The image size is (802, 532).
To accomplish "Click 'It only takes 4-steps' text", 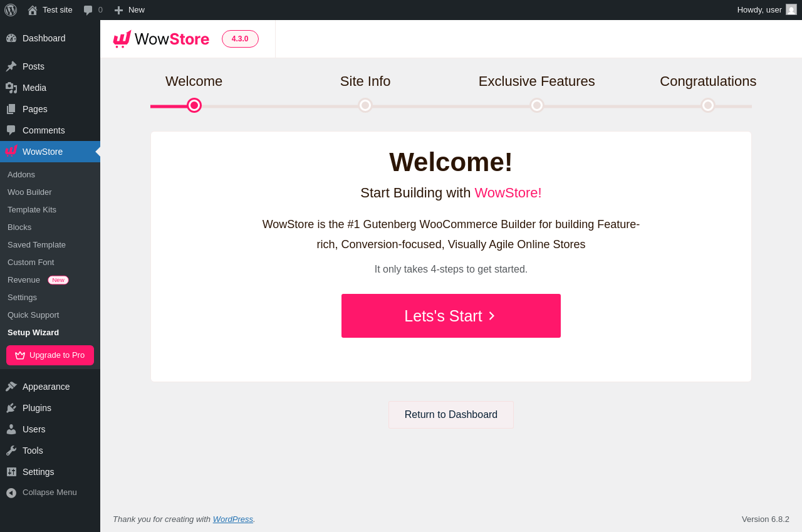I will pos(451,269).
